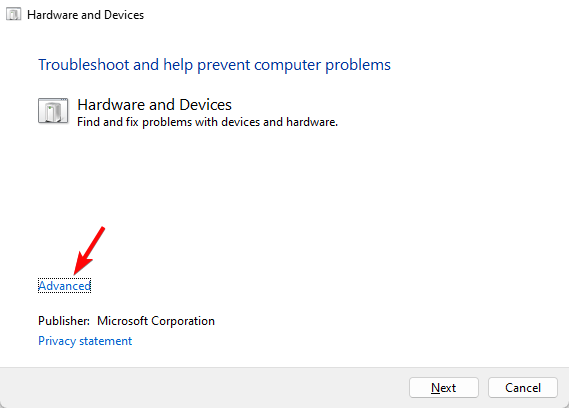The image size is (569, 408).
Task: Click the word Devices in the window title
Action: click(124, 15)
